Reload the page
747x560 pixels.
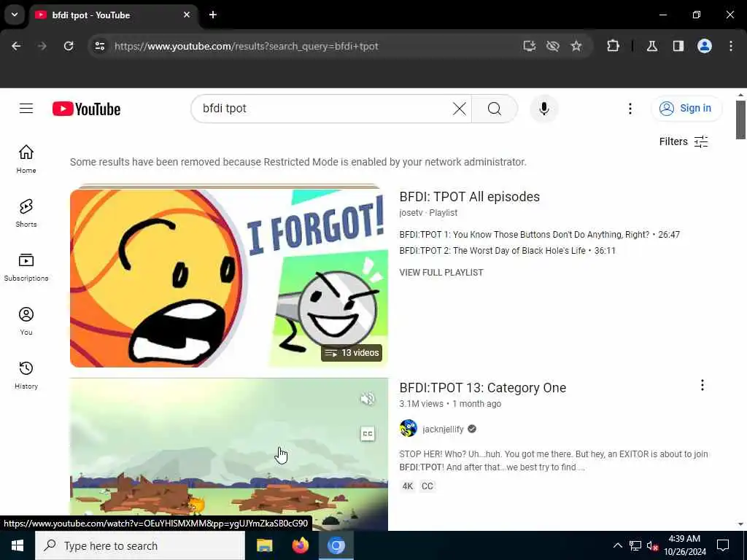69,46
